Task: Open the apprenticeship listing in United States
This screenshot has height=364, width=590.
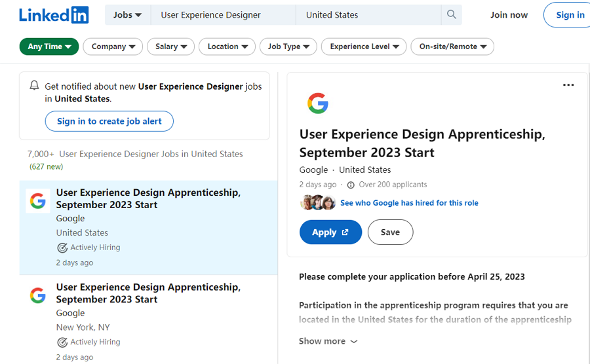Action: point(148,228)
